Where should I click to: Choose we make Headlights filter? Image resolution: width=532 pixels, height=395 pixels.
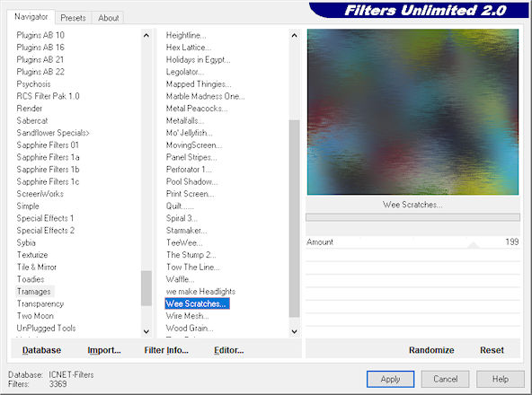coord(200,291)
